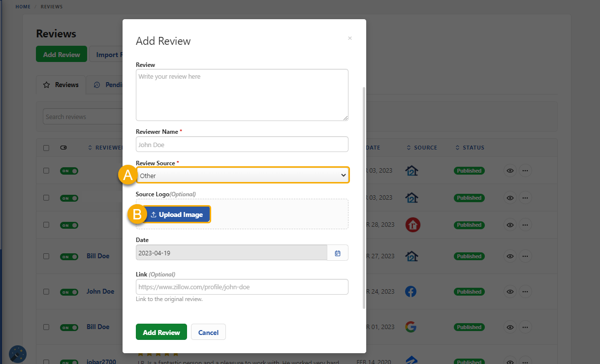Click the eye preview icon on the first review

(x=510, y=171)
